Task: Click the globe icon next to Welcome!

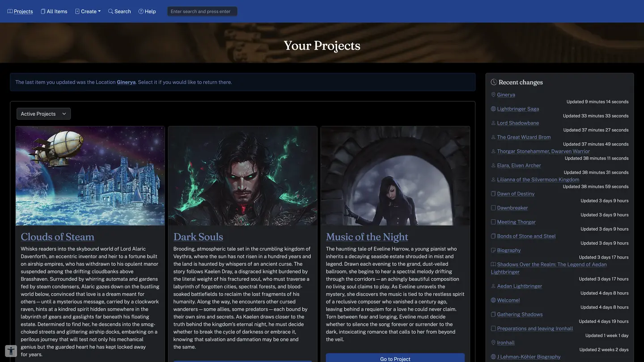Action: pyautogui.click(x=493, y=300)
